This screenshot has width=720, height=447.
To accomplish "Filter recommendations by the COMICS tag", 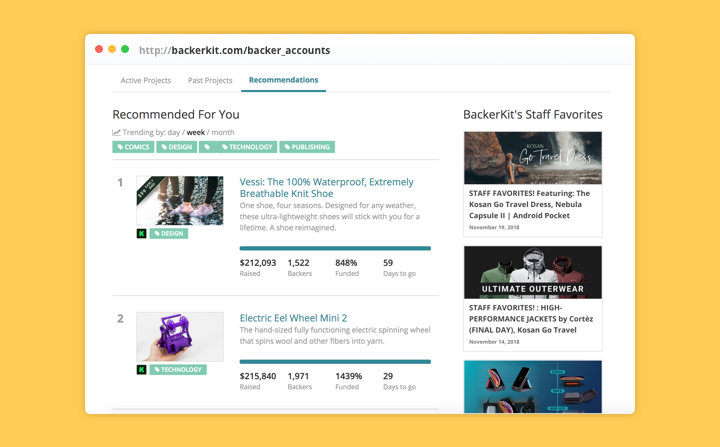I will pos(133,147).
